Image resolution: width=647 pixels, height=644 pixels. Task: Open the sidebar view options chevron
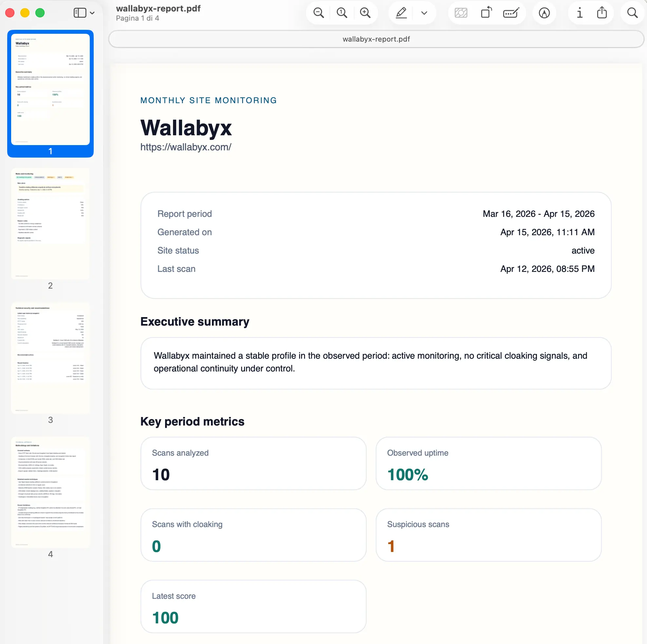(92, 13)
